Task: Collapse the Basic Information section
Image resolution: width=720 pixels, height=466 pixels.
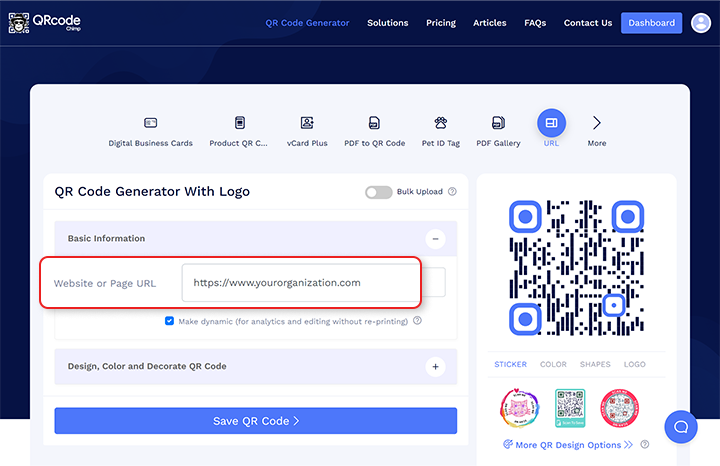Action: (435, 239)
